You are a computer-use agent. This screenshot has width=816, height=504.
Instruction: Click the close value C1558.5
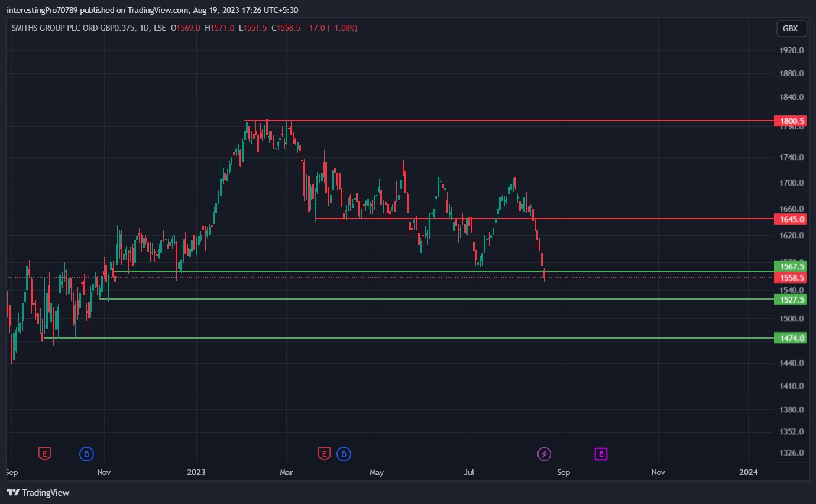[286, 28]
